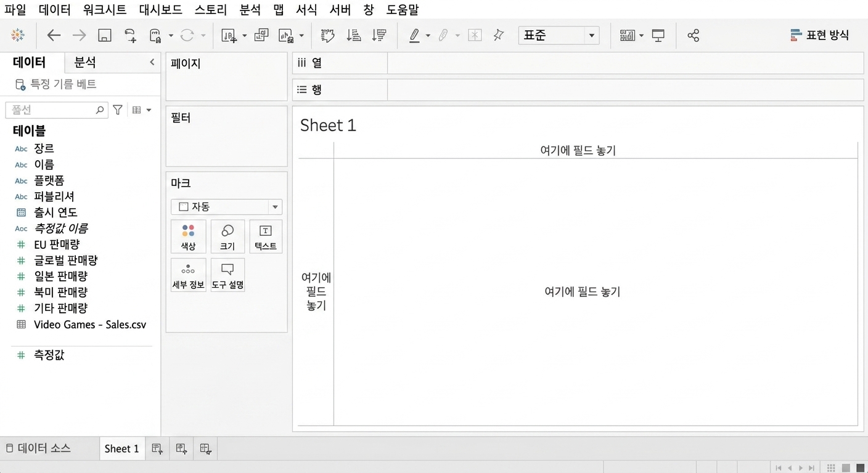Click the Tableau start page logo icon
This screenshot has height=473, width=868.
tap(18, 35)
